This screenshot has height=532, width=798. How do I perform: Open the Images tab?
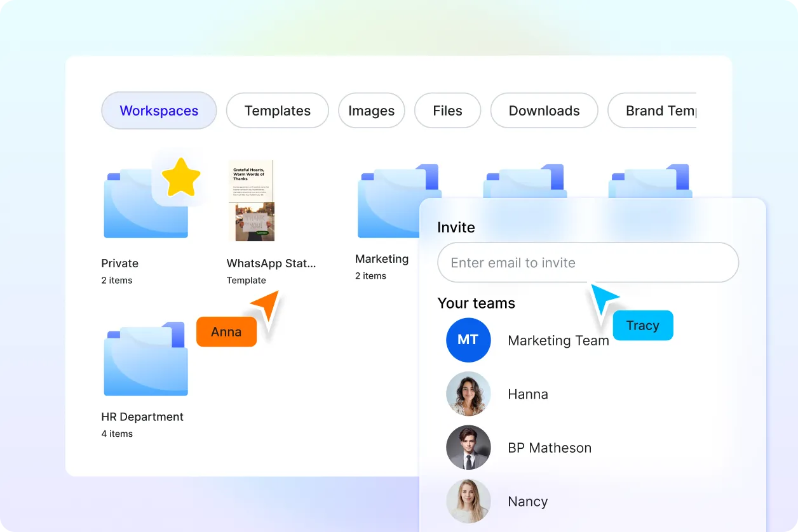[x=372, y=110]
